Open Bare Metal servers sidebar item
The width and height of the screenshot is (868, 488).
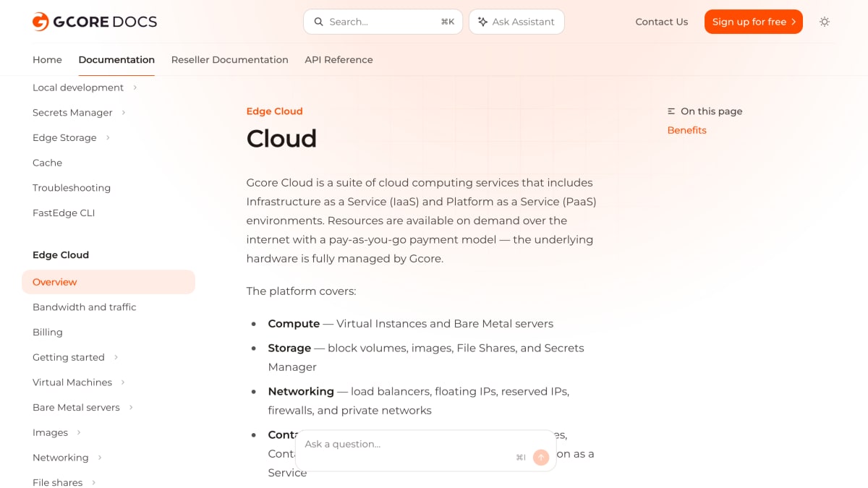pos(76,407)
